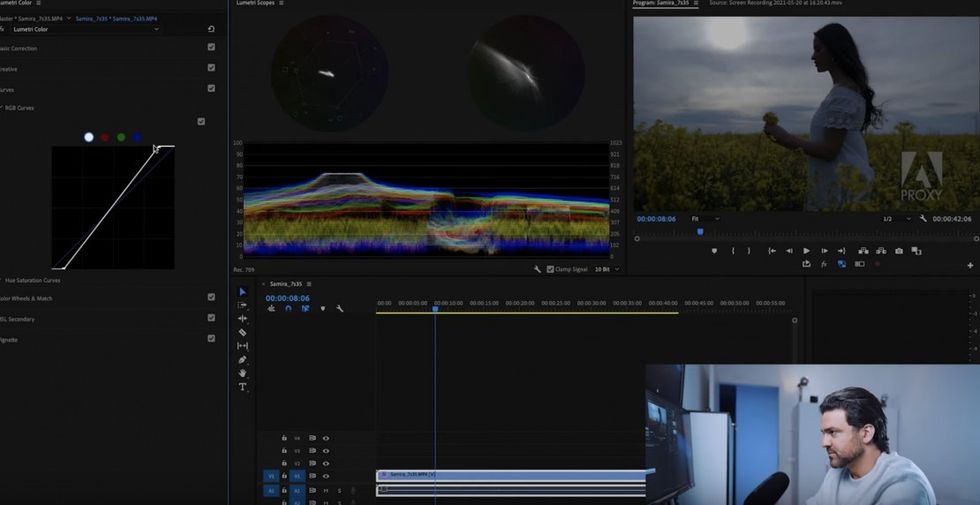The image size is (980, 505).
Task: Go to In point
Action: pyautogui.click(x=772, y=251)
